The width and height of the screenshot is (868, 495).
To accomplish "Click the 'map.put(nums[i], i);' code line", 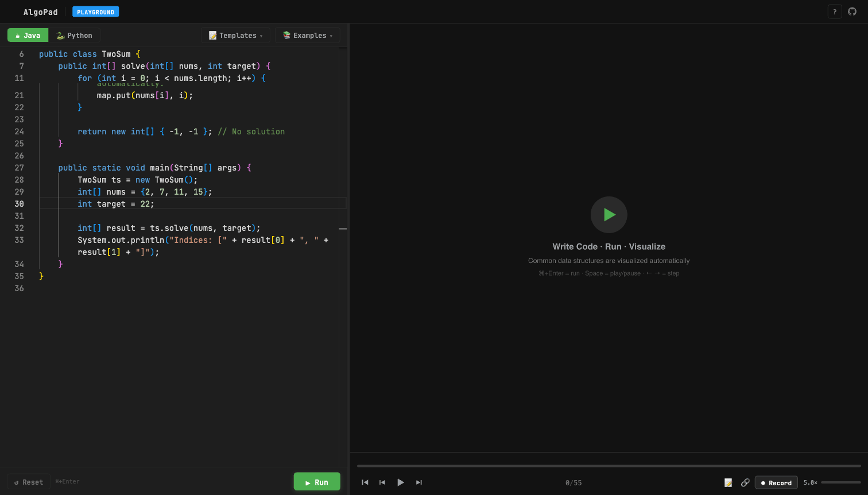I will (145, 95).
